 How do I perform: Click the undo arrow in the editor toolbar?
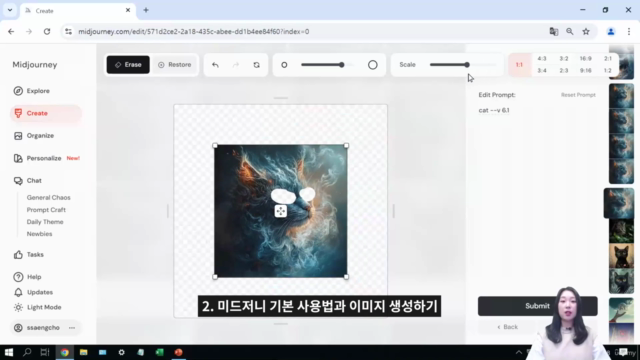tap(215, 65)
